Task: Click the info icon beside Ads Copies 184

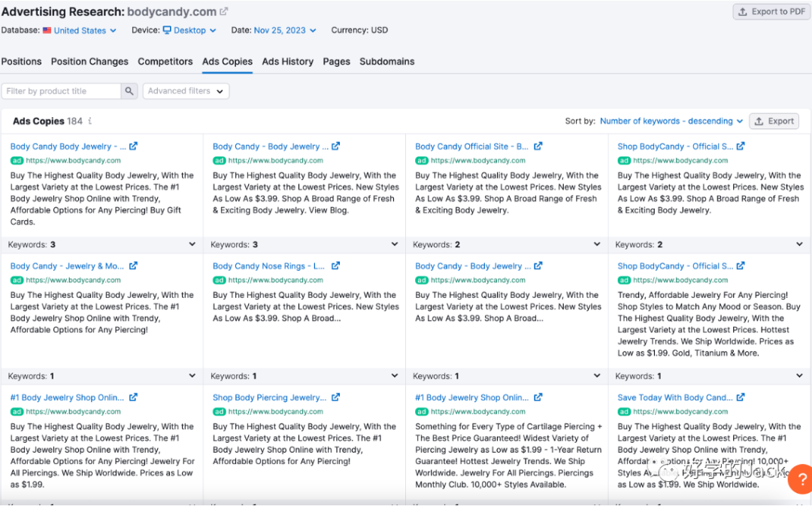Action: pos(89,121)
